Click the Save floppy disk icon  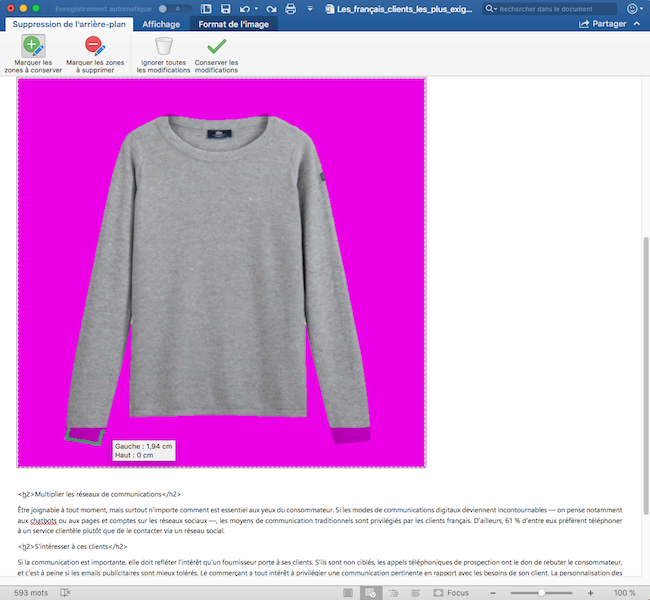pos(225,9)
